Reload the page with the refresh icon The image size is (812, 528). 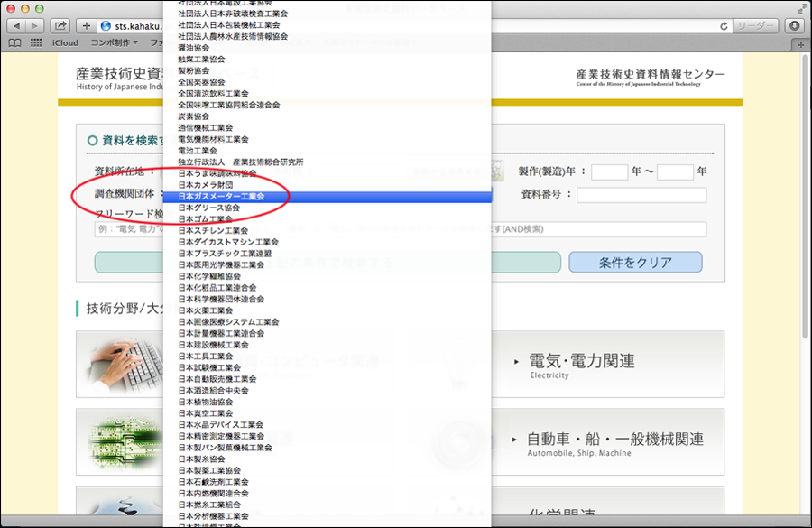point(724,26)
